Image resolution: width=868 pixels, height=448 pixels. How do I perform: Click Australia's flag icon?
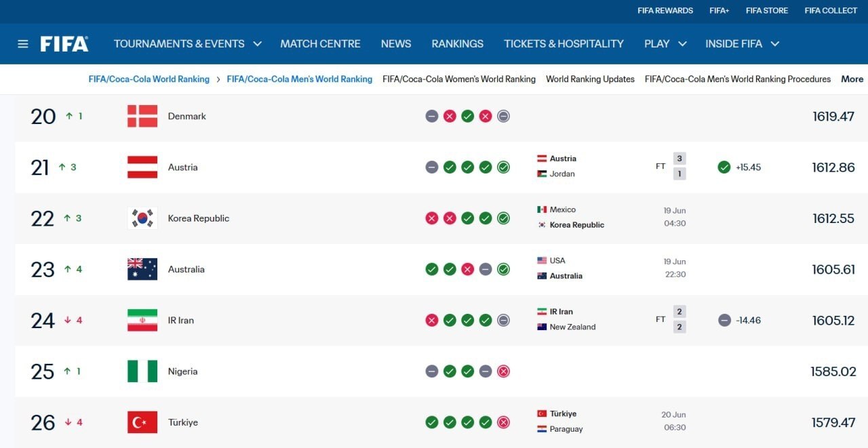click(x=142, y=269)
